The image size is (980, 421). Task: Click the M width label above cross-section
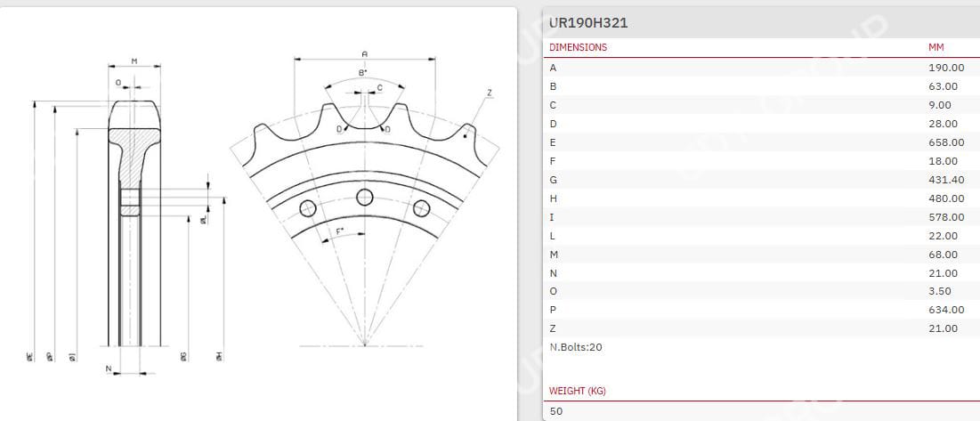click(134, 61)
